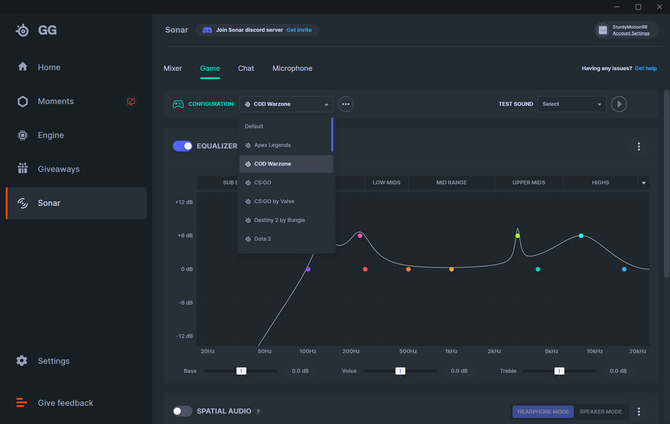Open the Equalizer three-dot menu
The width and height of the screenshot is (670, 424).
(x=638, y=147)
